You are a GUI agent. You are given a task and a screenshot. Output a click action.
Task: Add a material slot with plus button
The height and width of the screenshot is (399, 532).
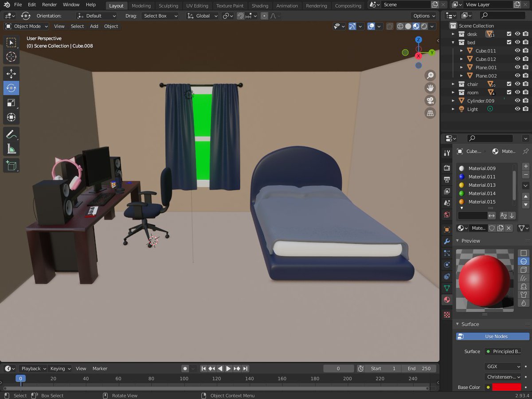click(526, 166)
